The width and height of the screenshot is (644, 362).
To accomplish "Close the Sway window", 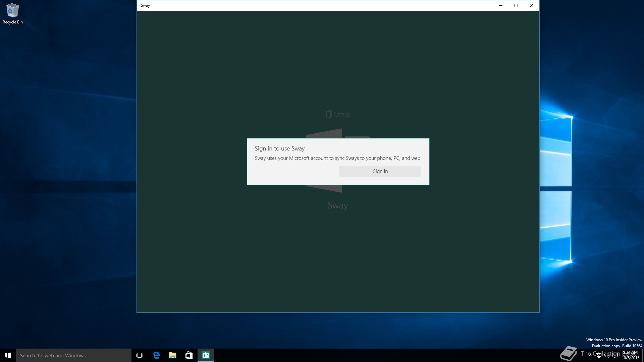I will click(x=532, y=5).
